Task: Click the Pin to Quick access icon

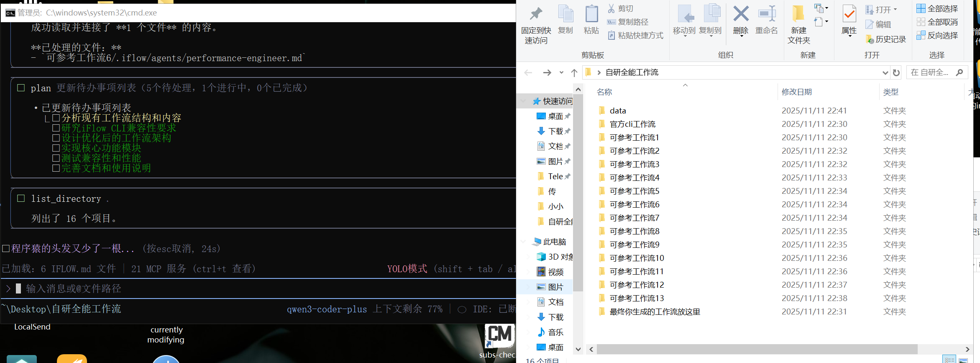Action: point(536,15)
